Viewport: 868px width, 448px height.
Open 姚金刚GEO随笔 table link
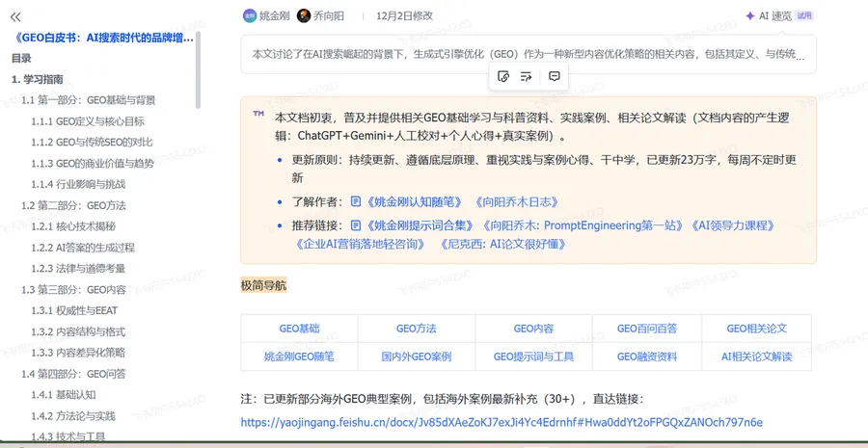pos(299,356)
